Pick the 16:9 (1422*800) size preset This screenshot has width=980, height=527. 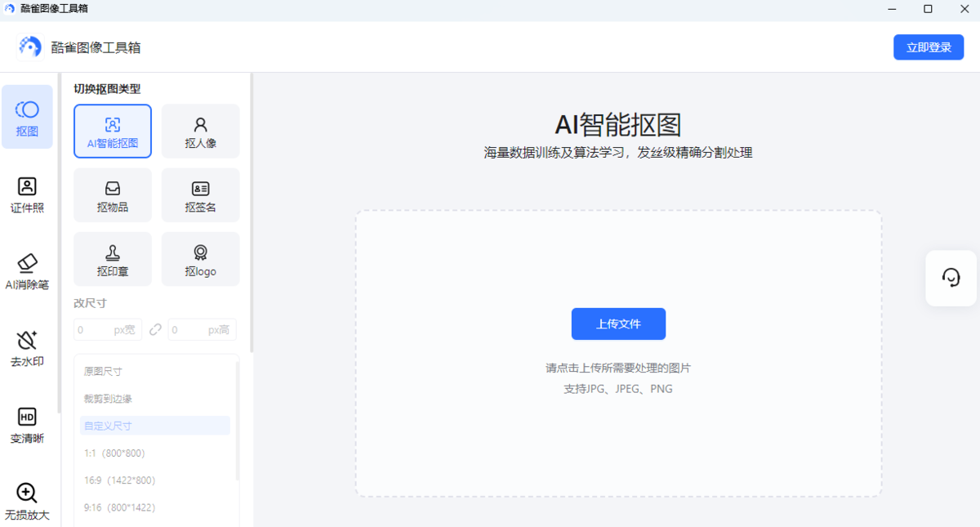pyautogui.click(x=119, y=480)
